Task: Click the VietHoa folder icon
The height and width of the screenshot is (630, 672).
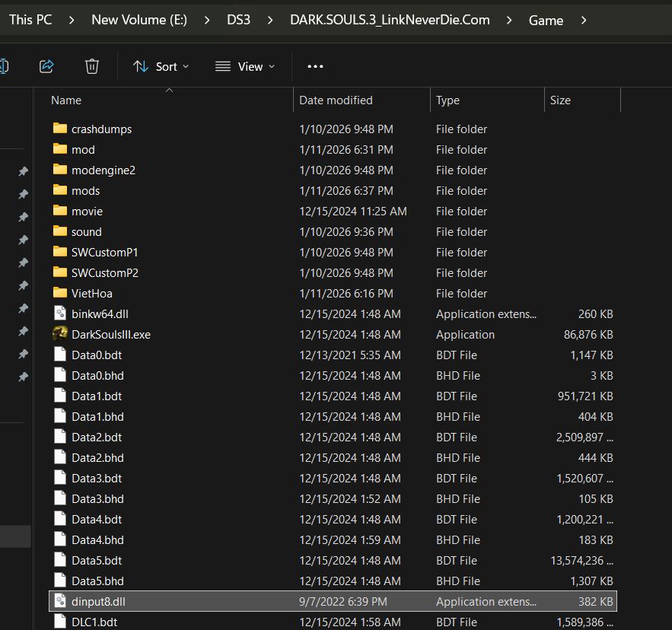Action: coord(60,293)
